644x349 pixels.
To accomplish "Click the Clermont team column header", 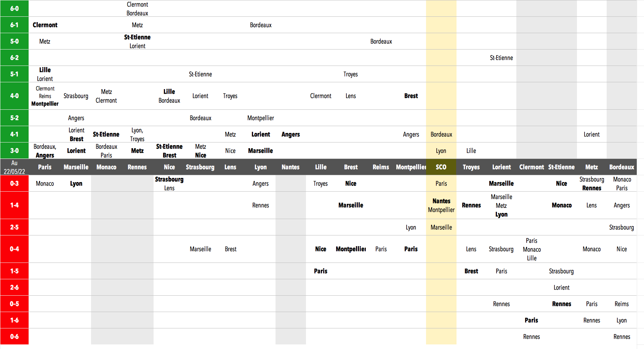I will (532, 167).
